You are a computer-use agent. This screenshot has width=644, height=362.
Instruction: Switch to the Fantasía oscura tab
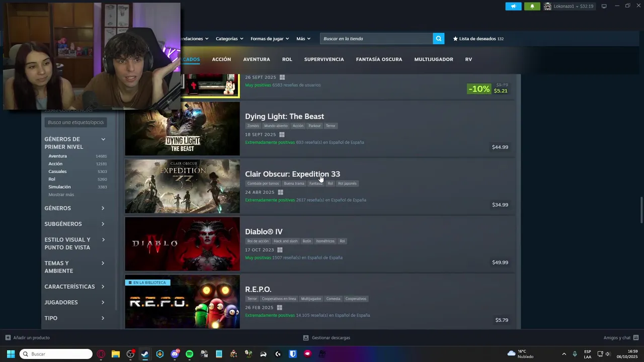(x=379, y=59)
